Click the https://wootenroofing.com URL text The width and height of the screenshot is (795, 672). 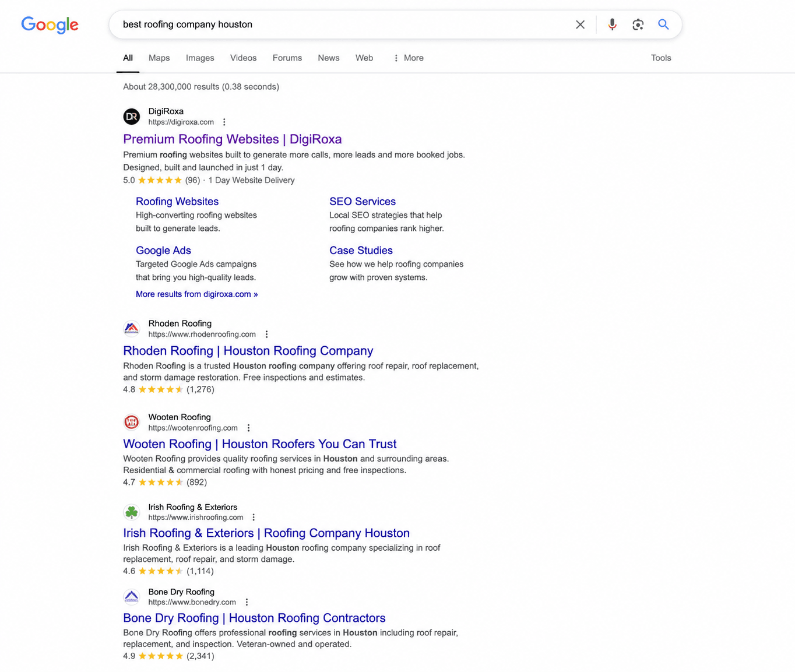point(193,428)
